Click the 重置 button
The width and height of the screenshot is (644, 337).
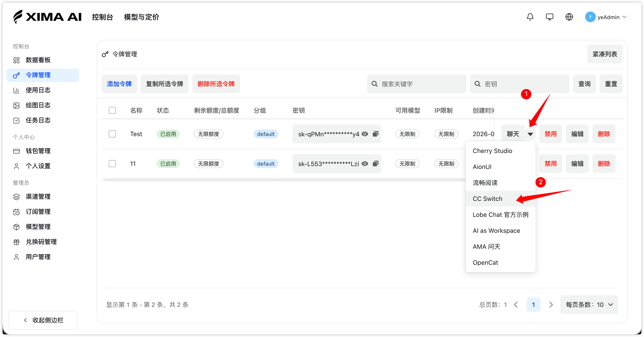click(x=611, y=84)
